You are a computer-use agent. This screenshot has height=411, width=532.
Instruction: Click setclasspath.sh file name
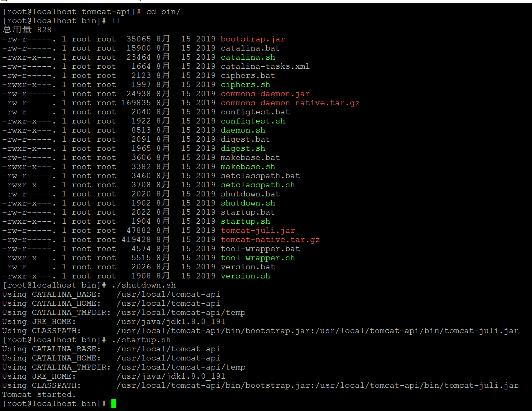(x=258, y=185)
